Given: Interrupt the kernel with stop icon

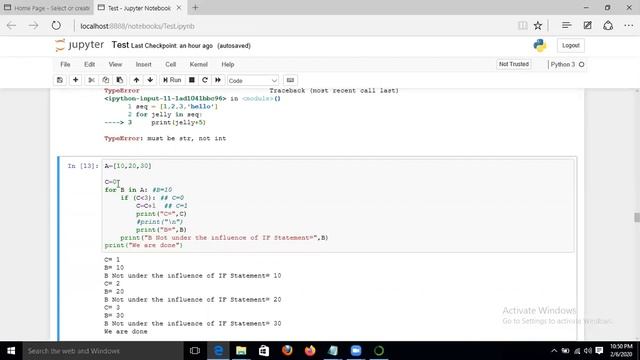Looking at the screenshot, I should tap(191, 80).
